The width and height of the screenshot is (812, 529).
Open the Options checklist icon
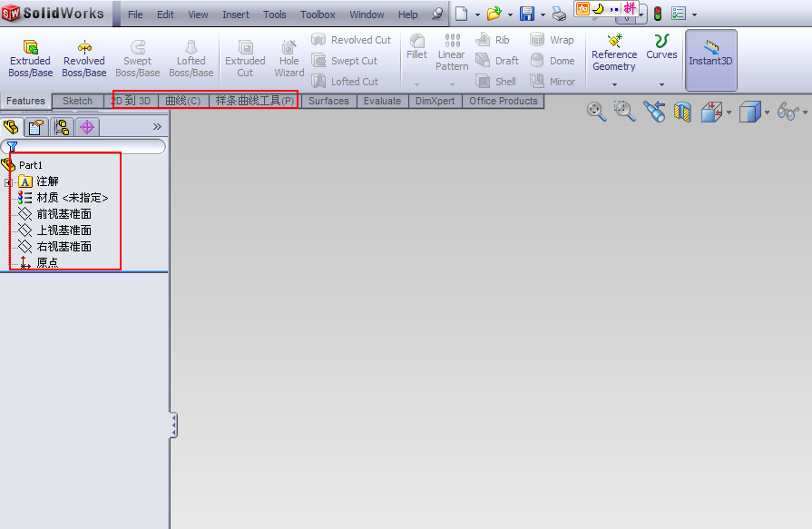click(x=679, y=14)
